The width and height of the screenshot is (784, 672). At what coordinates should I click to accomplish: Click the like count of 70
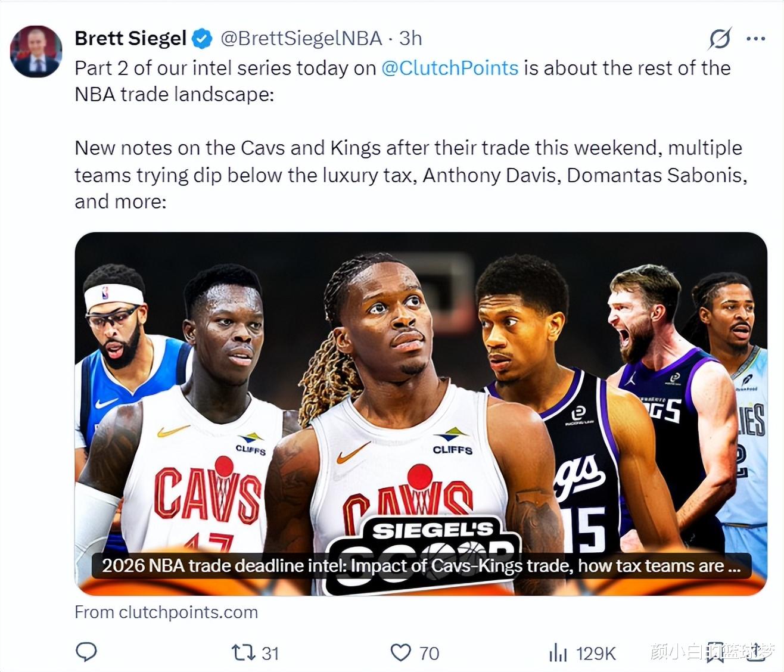pyautogui.click(x=429, y=654)
